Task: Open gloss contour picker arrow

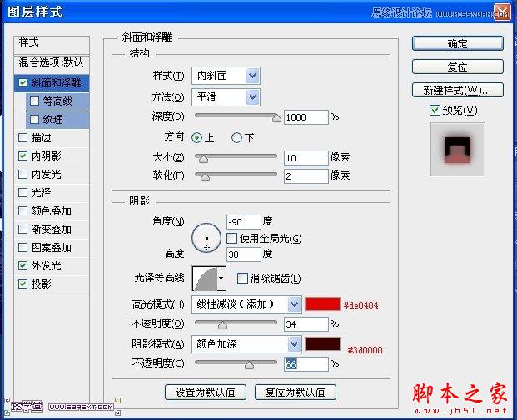Action: [221, 279]
